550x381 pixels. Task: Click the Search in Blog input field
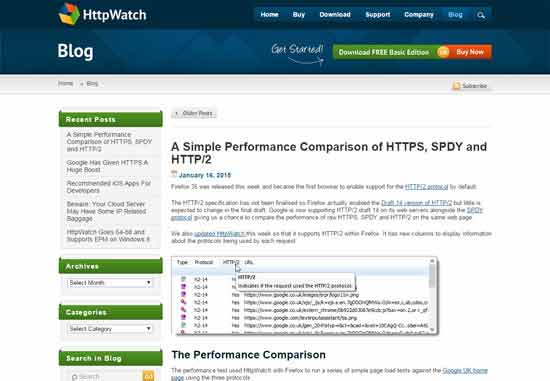click(105, 376)
